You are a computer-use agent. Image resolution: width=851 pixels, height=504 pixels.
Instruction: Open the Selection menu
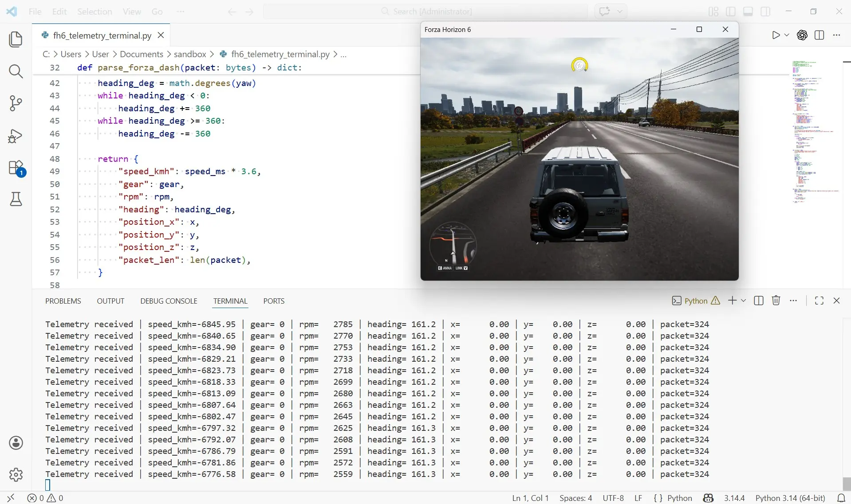pyautogui.click(x=95, y=12)
